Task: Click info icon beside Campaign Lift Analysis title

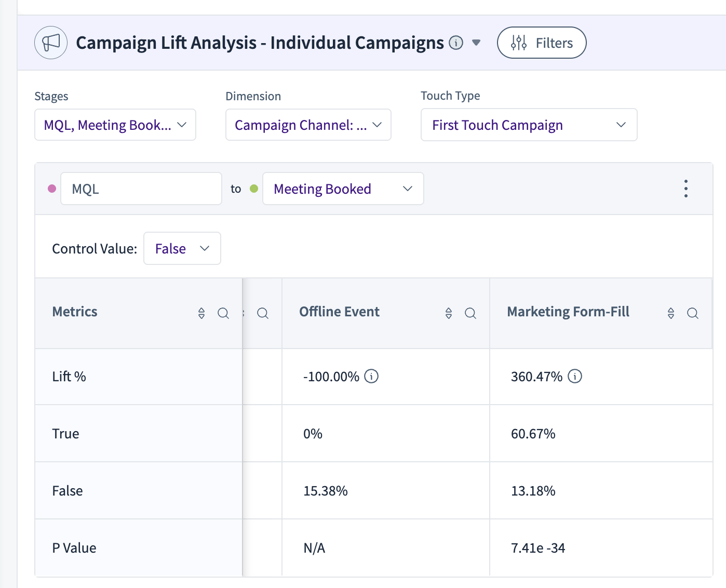Action: (x=456, y=43)
